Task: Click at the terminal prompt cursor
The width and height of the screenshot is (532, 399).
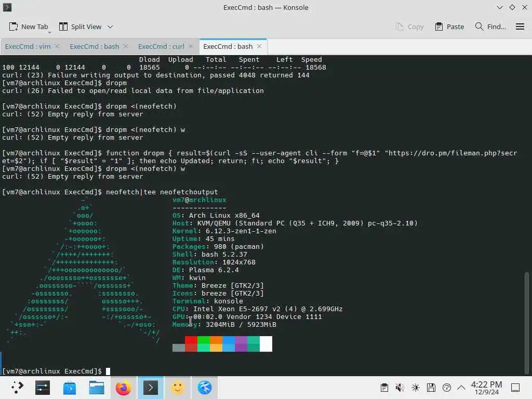Action: coord(108,371)
